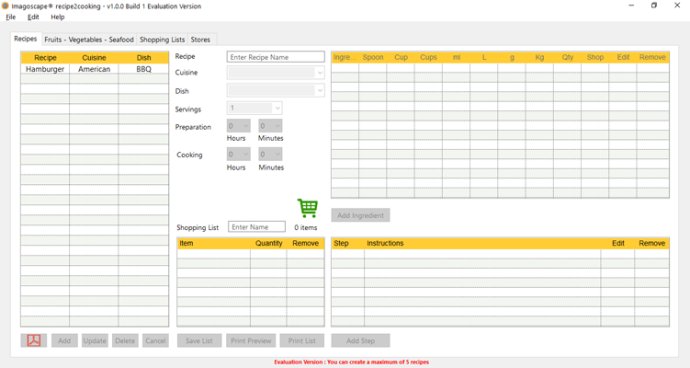Open the File menu
Screen dimensions: 690x368
pyautogui.click(x=11, y=17)
